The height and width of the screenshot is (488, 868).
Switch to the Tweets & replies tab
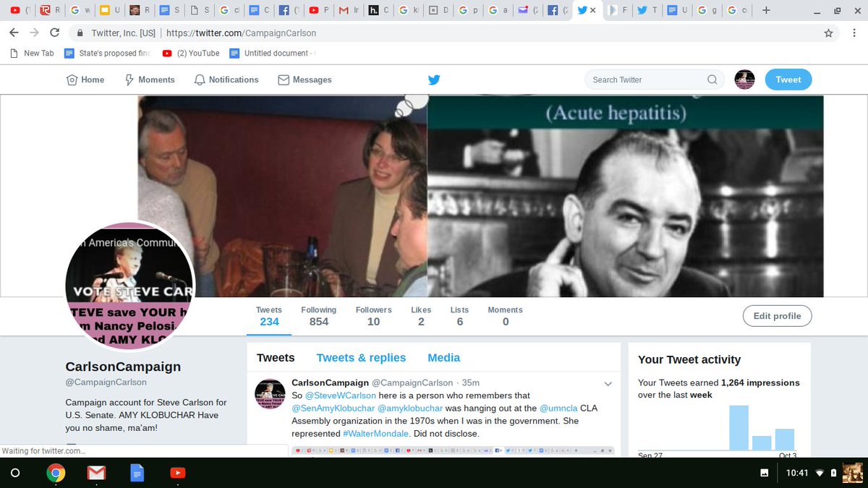click(361, 357)
